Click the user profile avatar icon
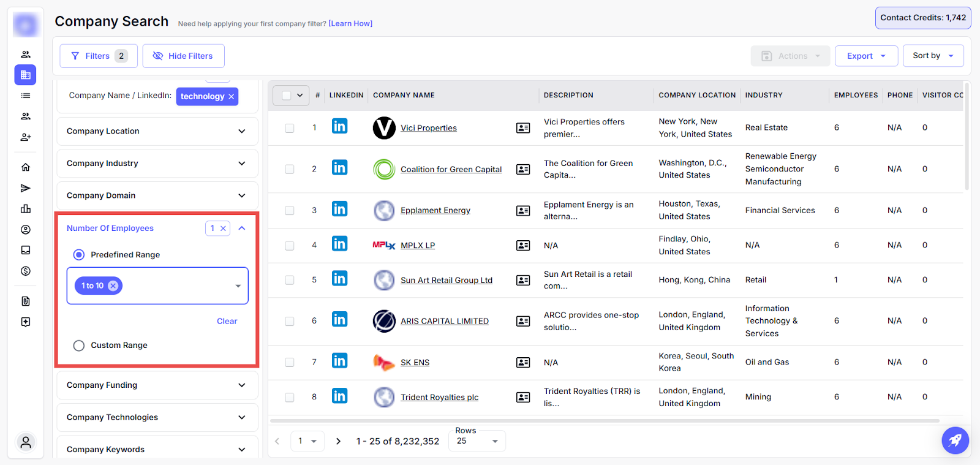The width and height of the screenshot is (980, 465). point(26,442)
